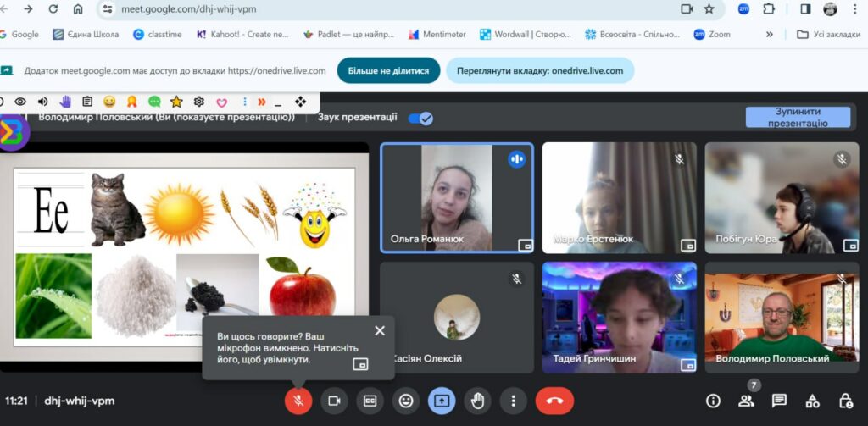Raise hand using the hand icon
This screenshot has width=868, height=426.
pos(478,401)
